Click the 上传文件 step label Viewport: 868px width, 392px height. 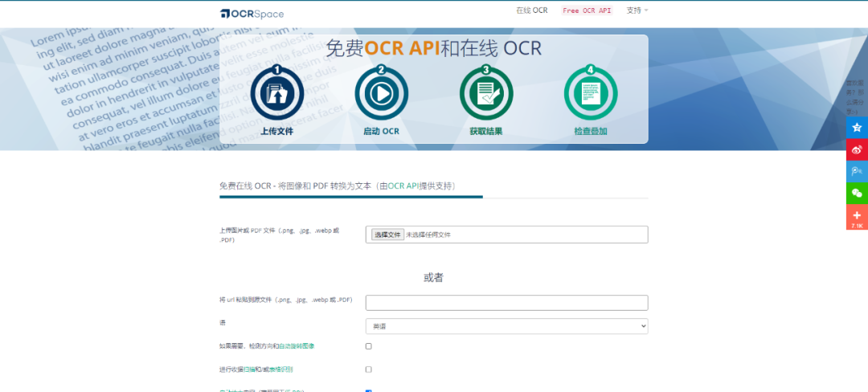tap(276, 132)
